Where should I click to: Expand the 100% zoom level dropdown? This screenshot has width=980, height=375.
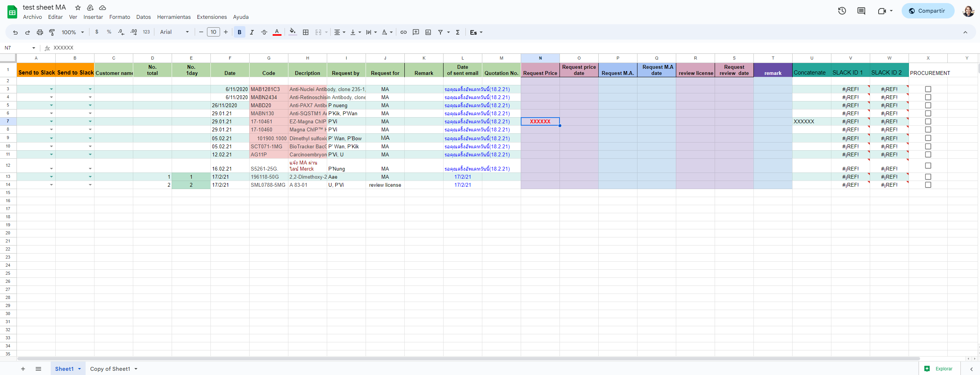click(73, 32)
